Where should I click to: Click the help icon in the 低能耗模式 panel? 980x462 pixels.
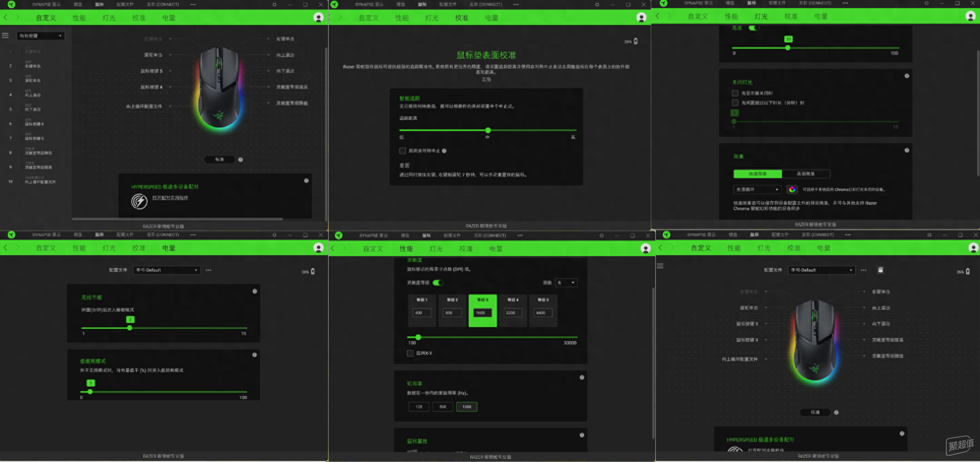255,355
